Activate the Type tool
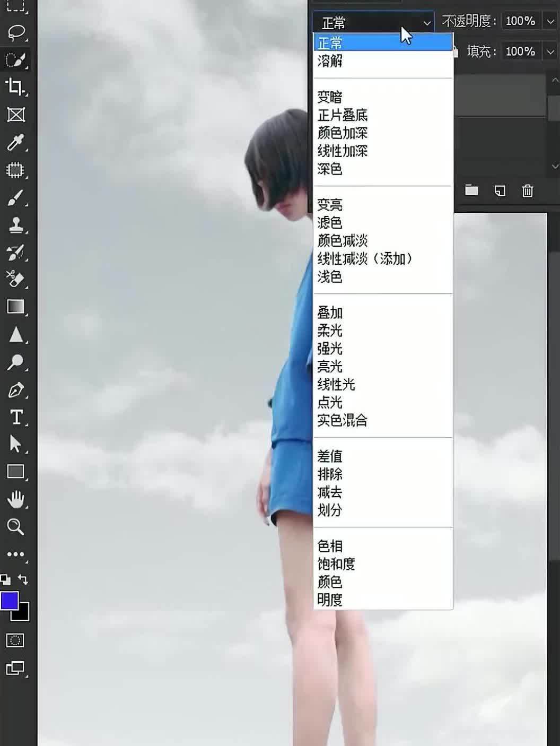Viewport: 560px width, 746px height. point(16,418)
